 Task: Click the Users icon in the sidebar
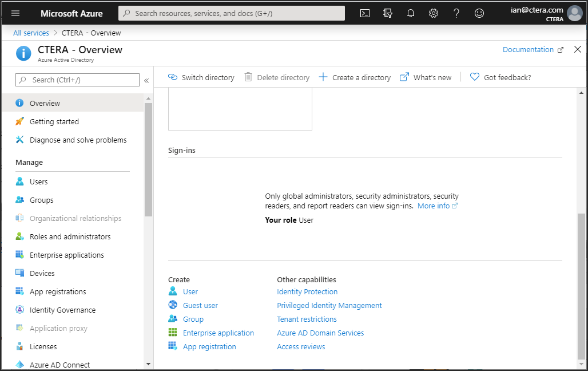click(19, 181)
